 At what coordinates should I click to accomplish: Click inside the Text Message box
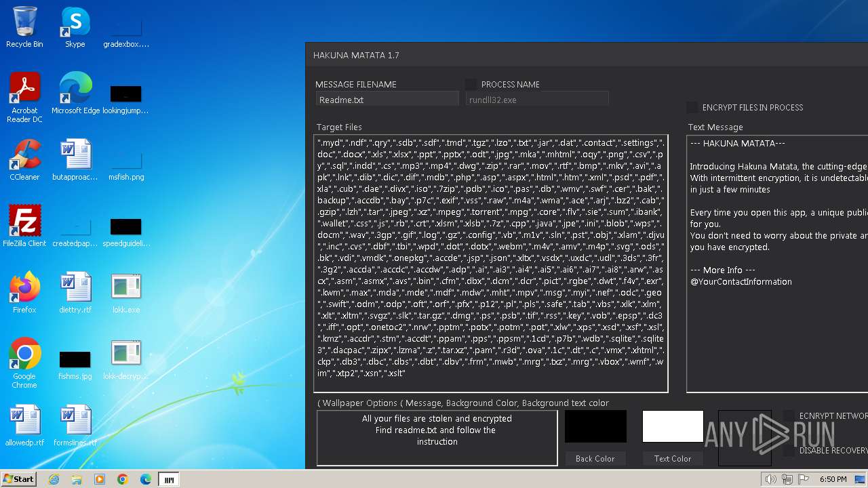777,264
